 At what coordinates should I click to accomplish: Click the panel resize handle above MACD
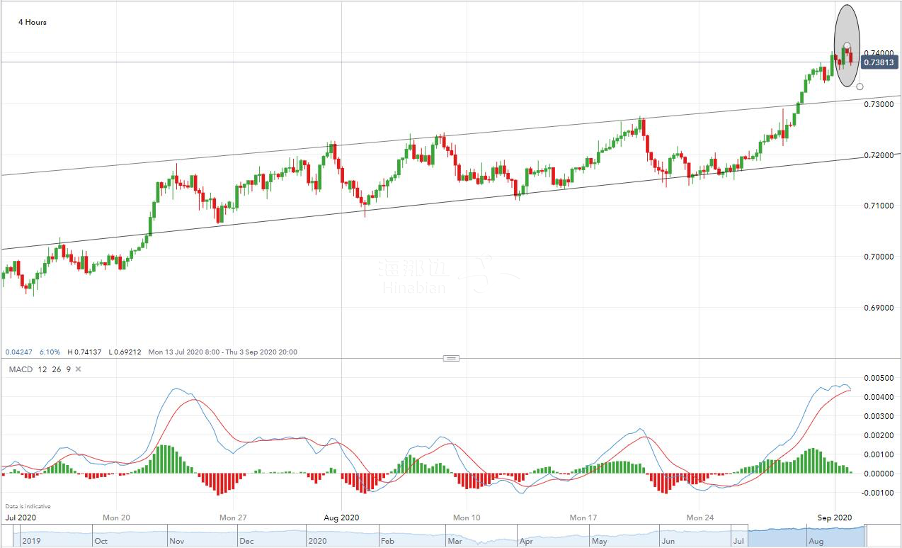pos(451,358)
